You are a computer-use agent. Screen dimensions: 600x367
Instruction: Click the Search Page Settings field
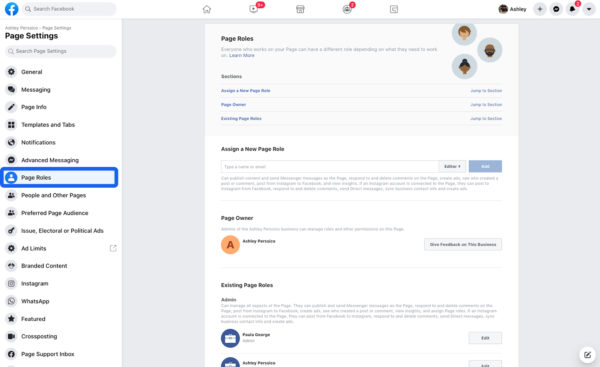tap(60, 51)
